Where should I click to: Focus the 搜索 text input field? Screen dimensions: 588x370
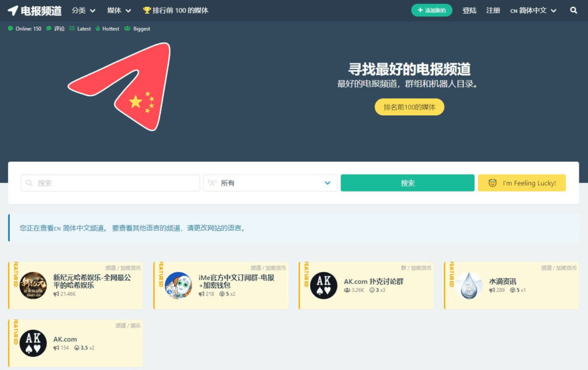[110, 183]
